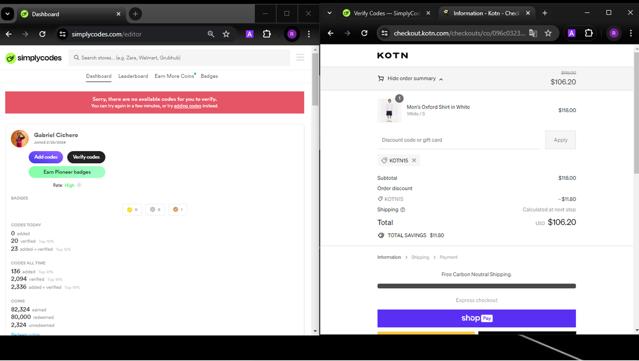The image size is (639, 361).
Task: Bookmark the Kotn checkout page with star
Action: tap(548, 33)
